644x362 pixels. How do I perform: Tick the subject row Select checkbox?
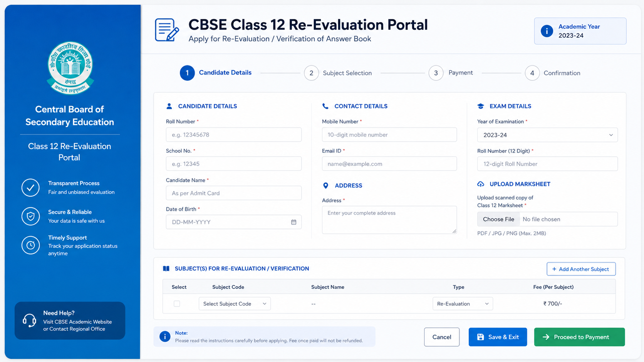tap(177, 304)
